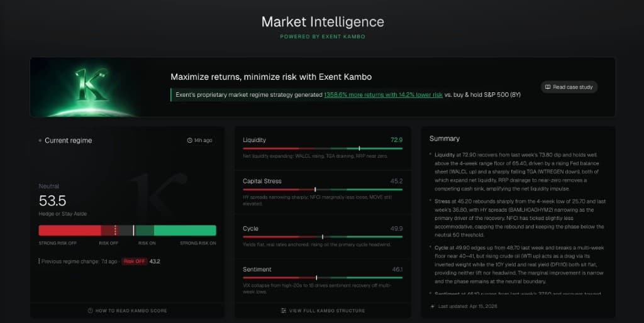644x323 pixels.
Task: Click the red Risk OFF badge
Action: (135, 261)
